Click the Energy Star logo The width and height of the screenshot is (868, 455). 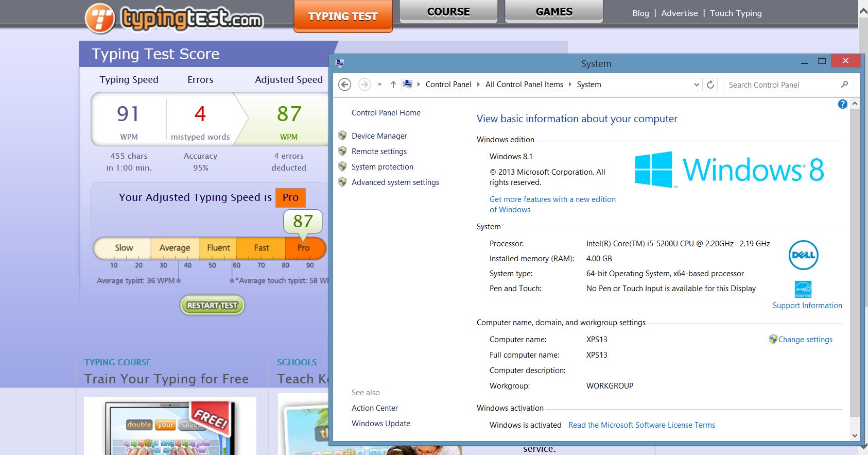click(x=803, y=289)
